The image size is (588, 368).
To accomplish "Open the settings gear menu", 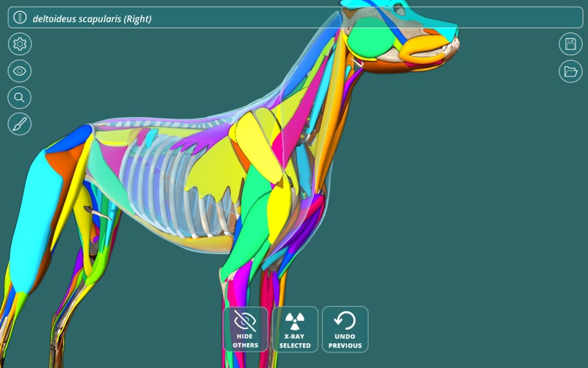I will 20,44.
